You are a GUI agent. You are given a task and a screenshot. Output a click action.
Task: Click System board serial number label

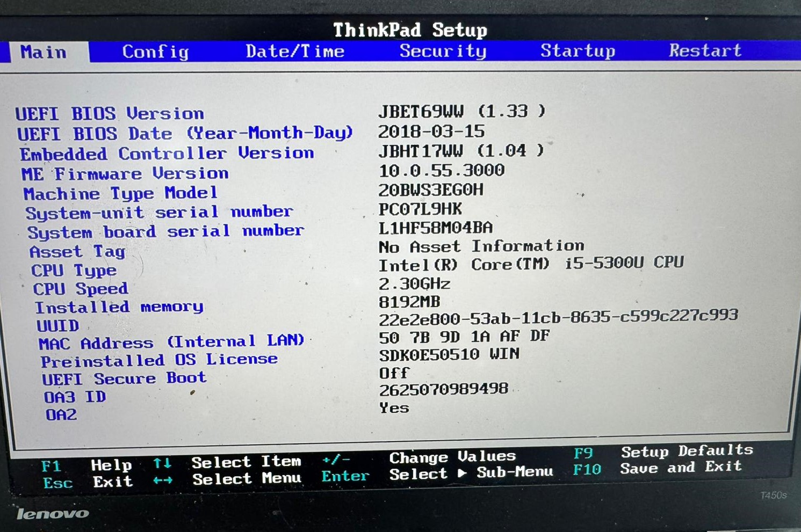166,232
